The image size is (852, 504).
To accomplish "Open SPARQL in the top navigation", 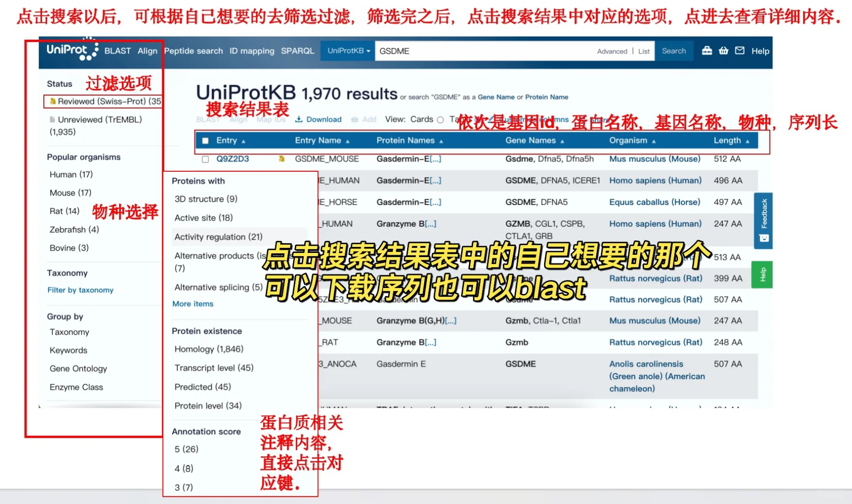I will click(x=298, y=51).
